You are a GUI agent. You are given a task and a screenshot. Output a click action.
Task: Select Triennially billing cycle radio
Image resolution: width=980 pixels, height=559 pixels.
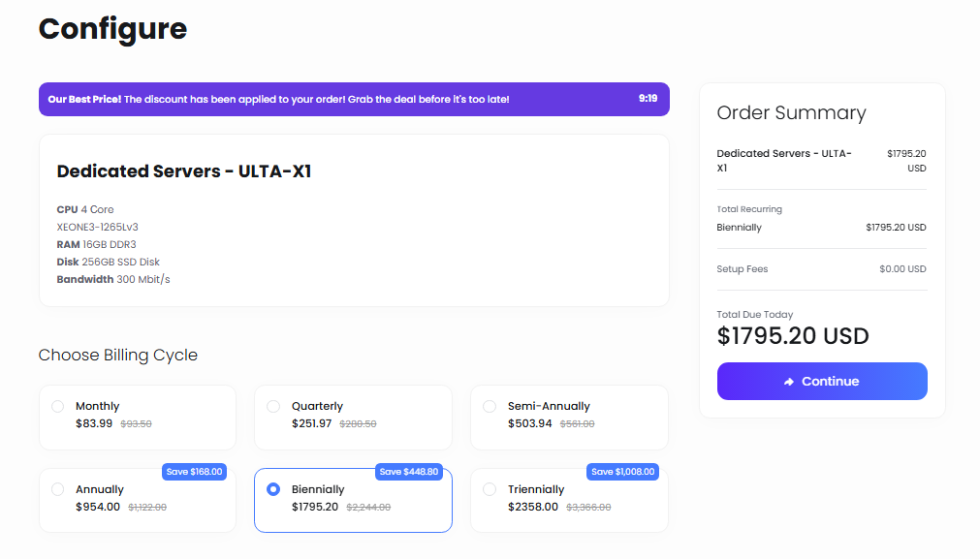coord(490,489)
